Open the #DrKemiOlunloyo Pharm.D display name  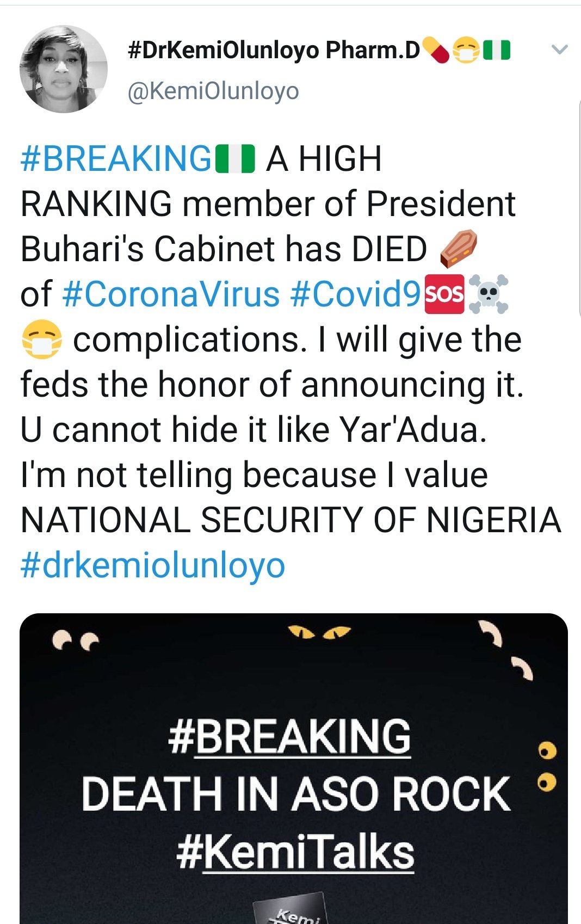click(274, 50)
